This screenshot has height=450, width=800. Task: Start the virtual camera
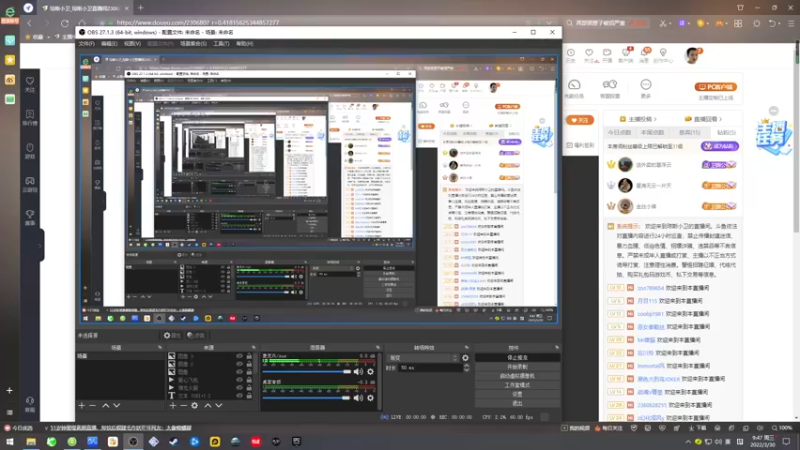(x=517, y=376)
